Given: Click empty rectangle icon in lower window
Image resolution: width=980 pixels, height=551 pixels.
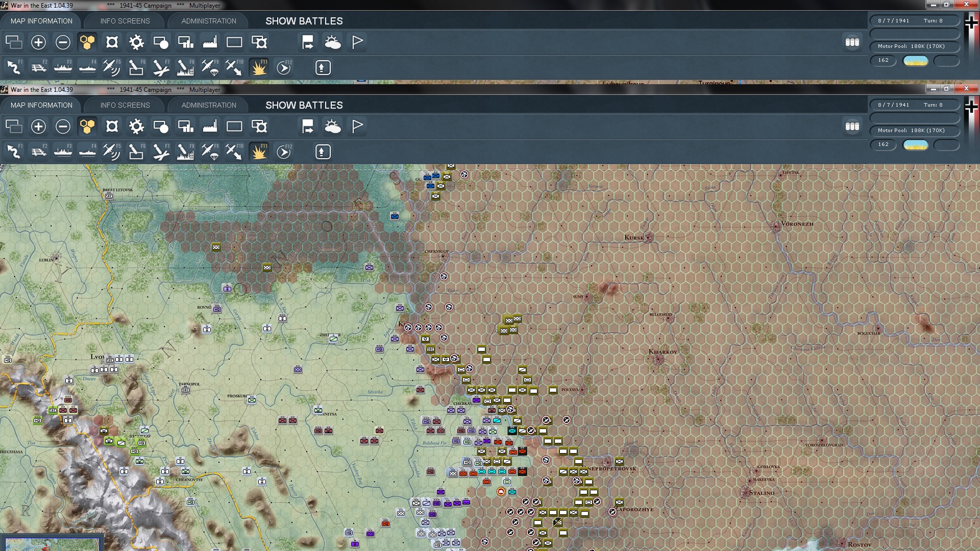Looking at the screenshot, I should coord(234,127).
